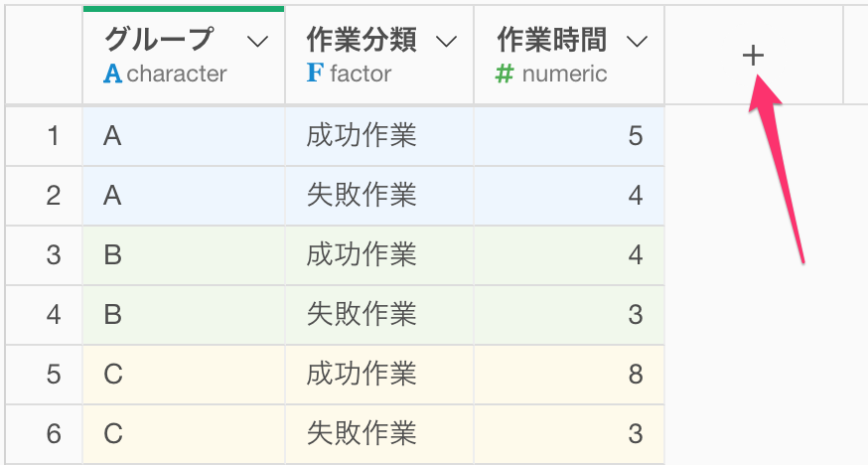Click the numeric hash icon under 作業時間
The image size is (868, 465).
pyautogui.click(x=505, y=74)
